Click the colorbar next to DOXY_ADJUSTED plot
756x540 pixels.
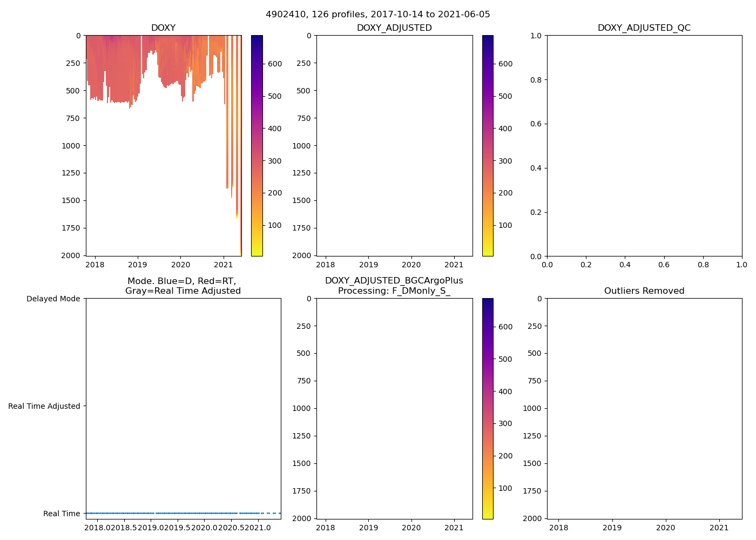pyautogui.click(x=488, y=146)
